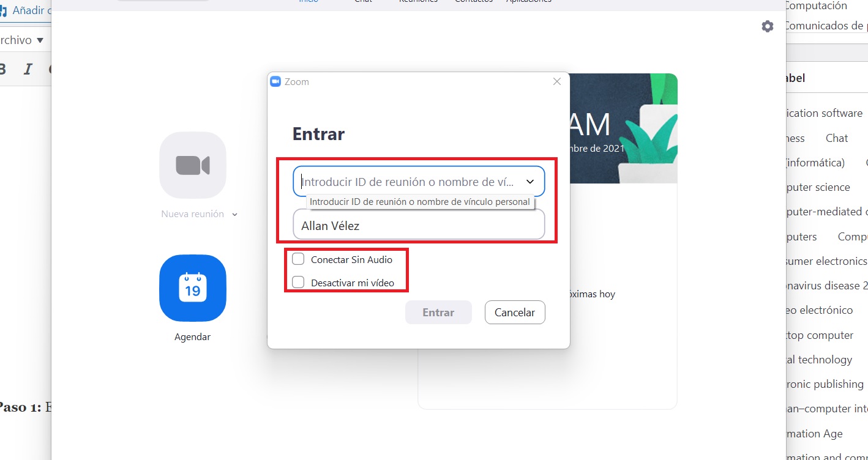Select the Chat tag in sidebar
868x460 pixels.
(836, 138)
